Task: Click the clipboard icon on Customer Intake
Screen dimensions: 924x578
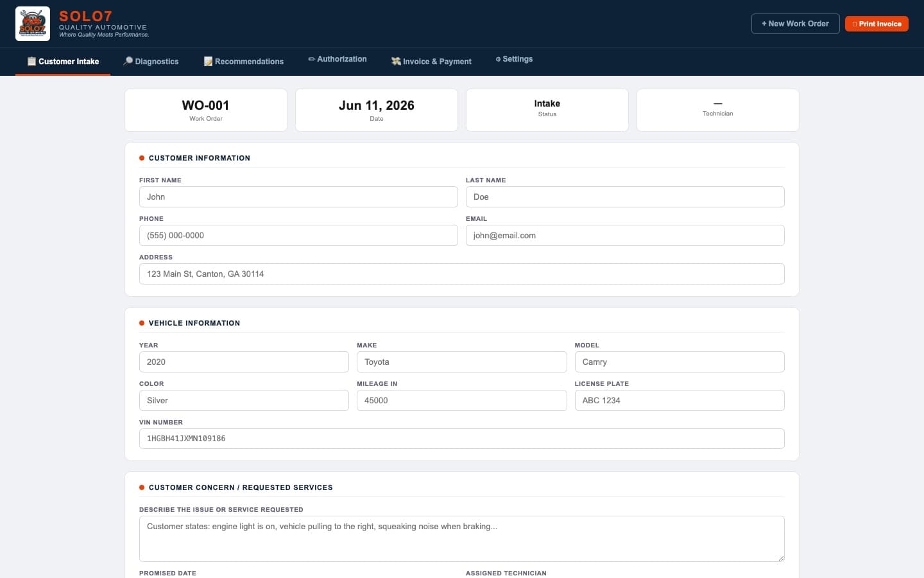Action: (31, 62)
